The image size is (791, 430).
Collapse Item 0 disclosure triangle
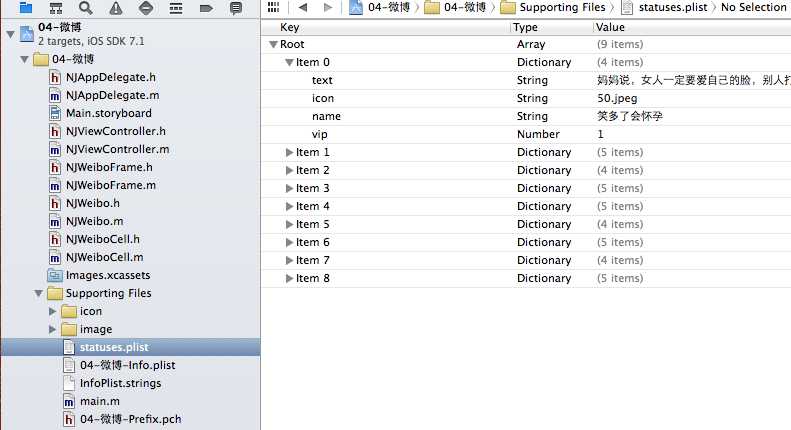pyautogui.click(x=289, y=63)
